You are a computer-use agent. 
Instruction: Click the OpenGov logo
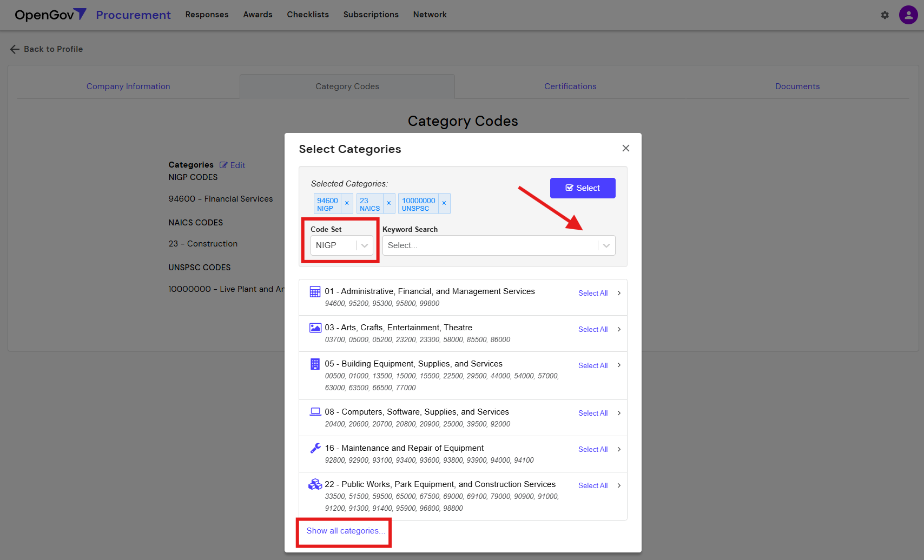[x=50, y=15]
